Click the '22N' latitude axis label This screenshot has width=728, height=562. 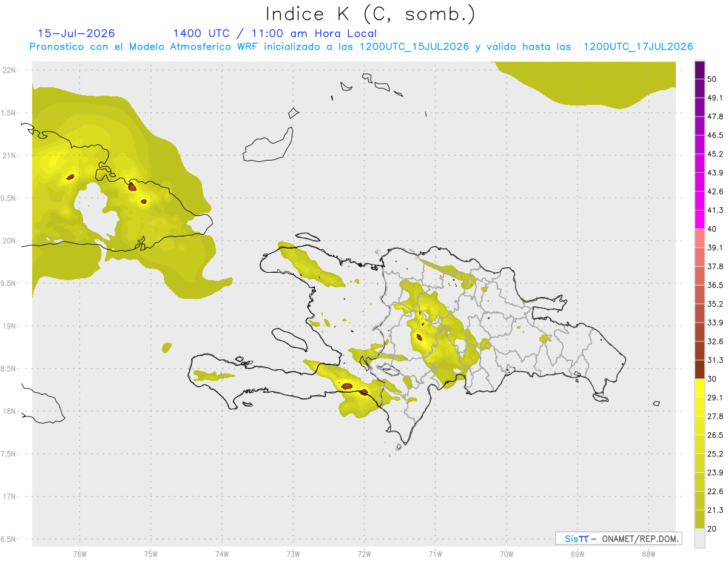[9, 70]
